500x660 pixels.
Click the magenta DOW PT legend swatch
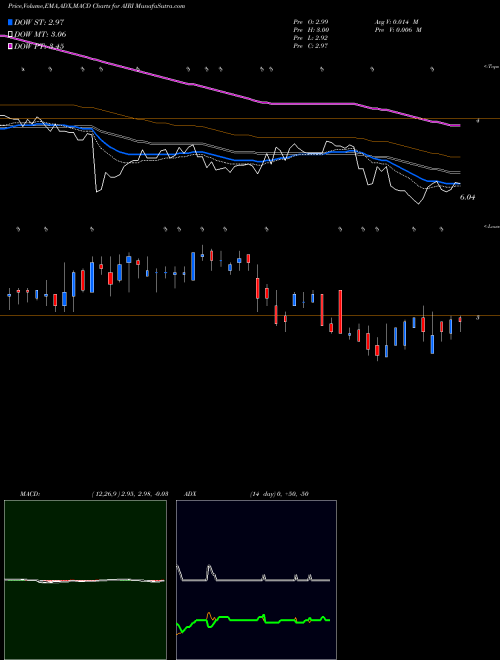[x=10, y=46]
